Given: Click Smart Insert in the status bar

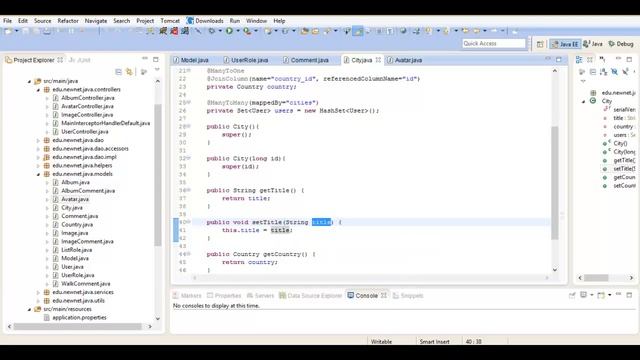Looking at the screenshot, I should 434,342.
